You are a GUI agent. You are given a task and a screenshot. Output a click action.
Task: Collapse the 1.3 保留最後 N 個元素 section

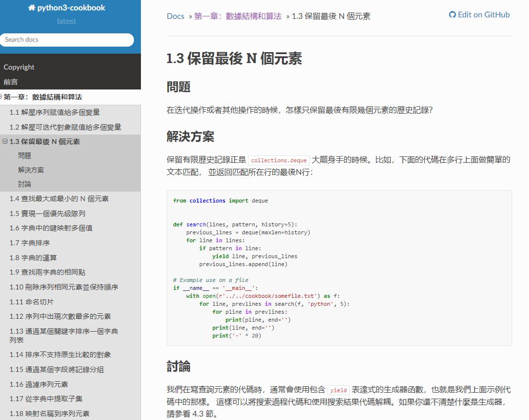pos(5,141)
